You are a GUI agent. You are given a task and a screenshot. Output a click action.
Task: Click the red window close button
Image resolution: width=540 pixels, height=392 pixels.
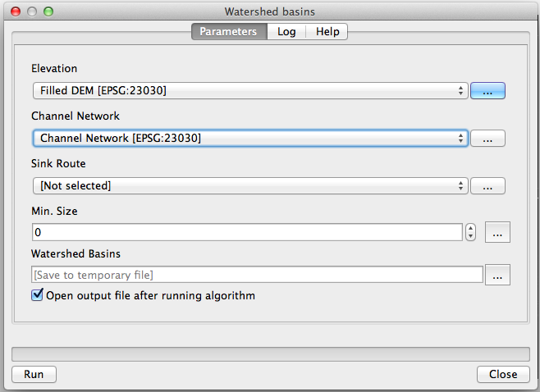(16, 11)
